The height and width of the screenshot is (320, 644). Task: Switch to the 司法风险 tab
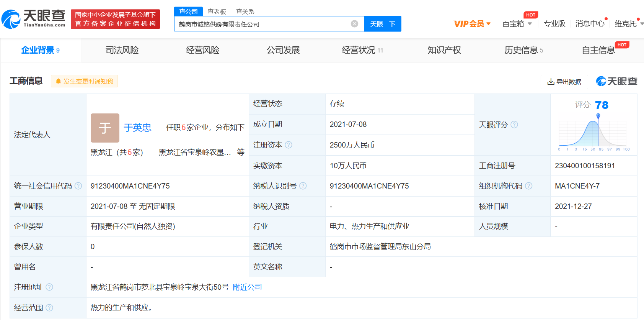[x=122, y=50]
